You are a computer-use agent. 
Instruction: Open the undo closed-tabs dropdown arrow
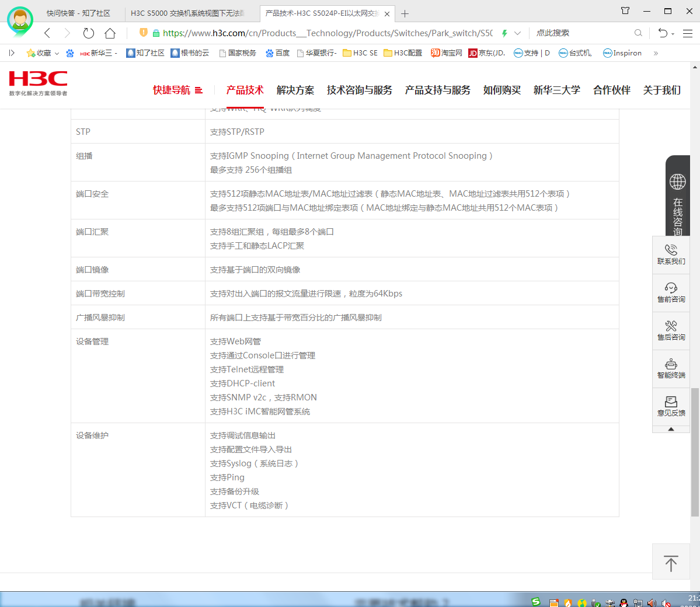[673, 34]
